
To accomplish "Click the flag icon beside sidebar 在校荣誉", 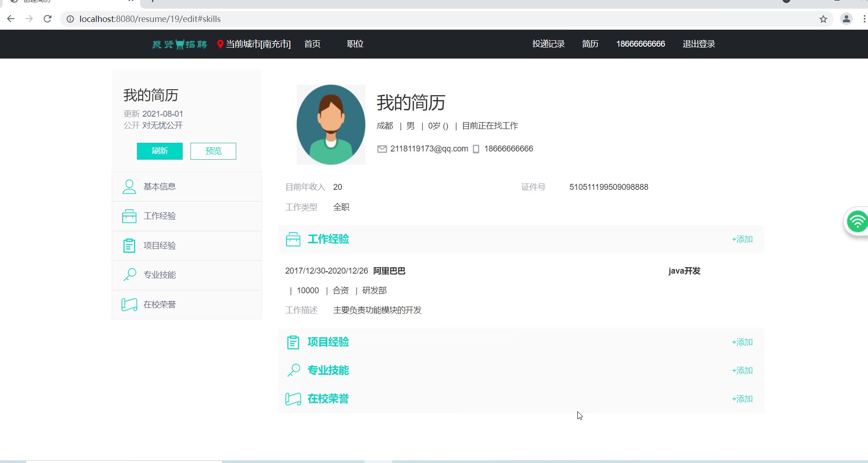I will (x=130, y=305).
